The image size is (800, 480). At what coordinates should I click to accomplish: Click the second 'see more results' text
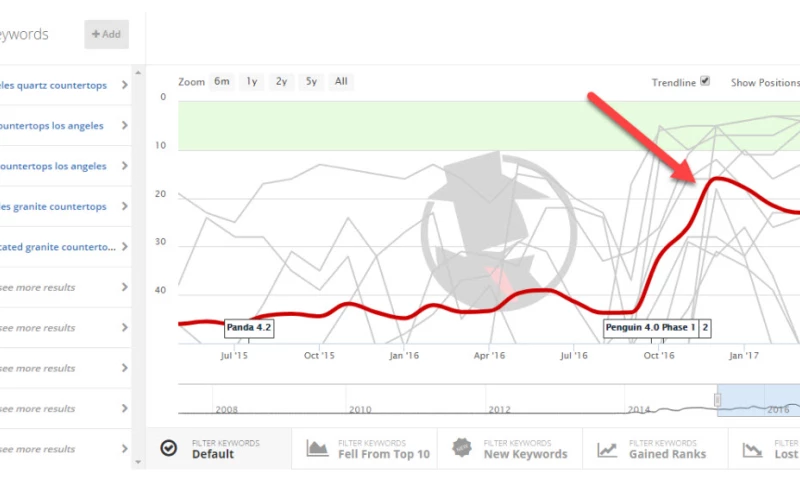pyautogui.click(x=37, y=328)
